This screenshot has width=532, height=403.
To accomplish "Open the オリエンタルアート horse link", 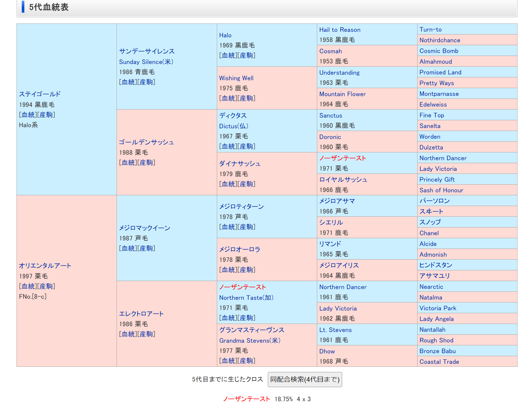I will 45,266.
